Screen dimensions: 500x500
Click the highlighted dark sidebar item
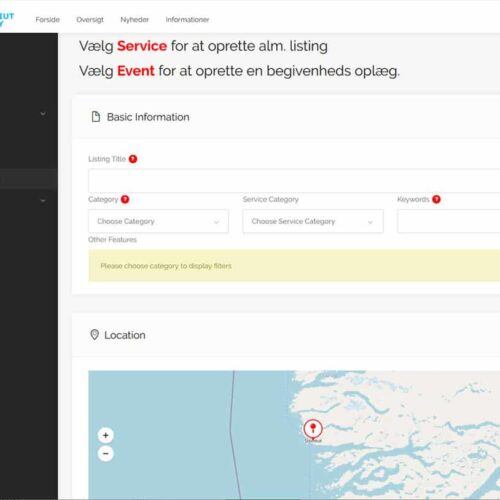(29, 179)
